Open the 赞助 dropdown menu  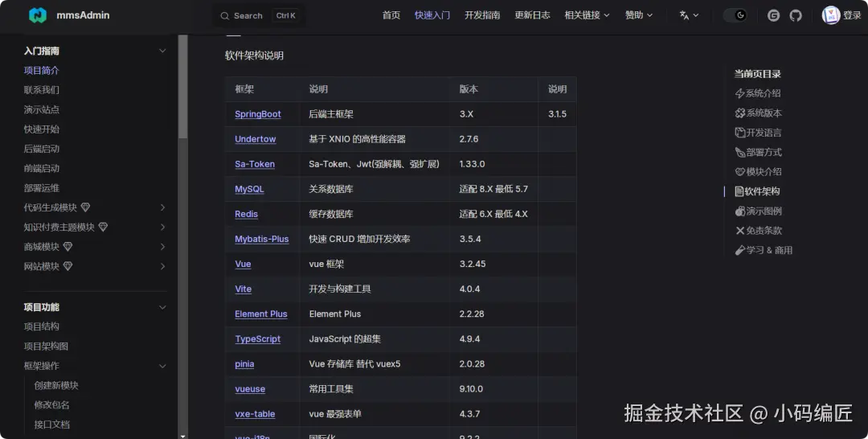pos(639,15)
